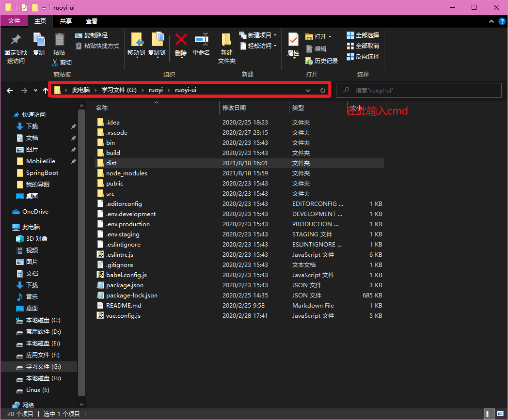Viewport: 508px width, 420px height.
Task: Click ruoyi in the address path
Action: click(x=156, y=91)
